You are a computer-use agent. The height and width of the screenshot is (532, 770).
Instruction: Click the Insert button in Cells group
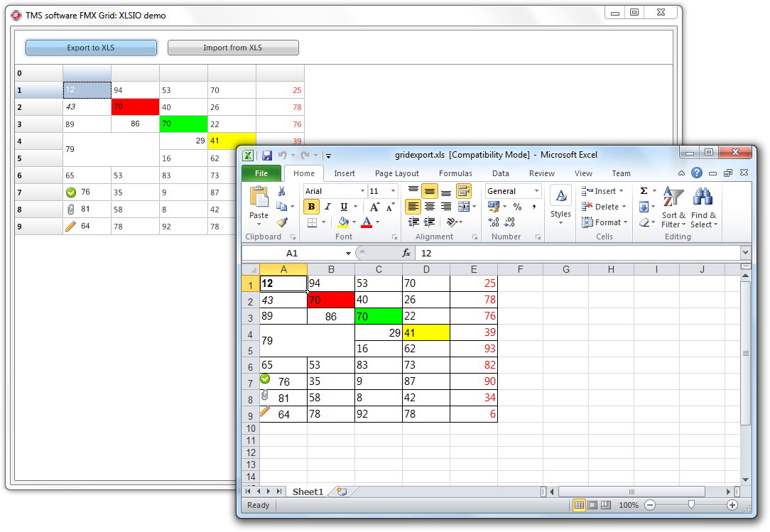[x=602, y=191]
